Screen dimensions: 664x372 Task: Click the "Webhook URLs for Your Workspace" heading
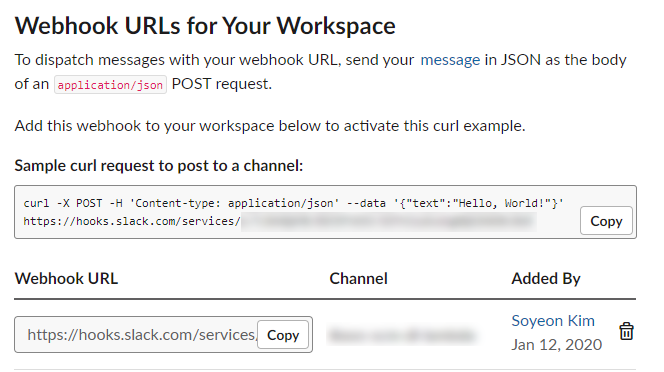tap(205, 25)
